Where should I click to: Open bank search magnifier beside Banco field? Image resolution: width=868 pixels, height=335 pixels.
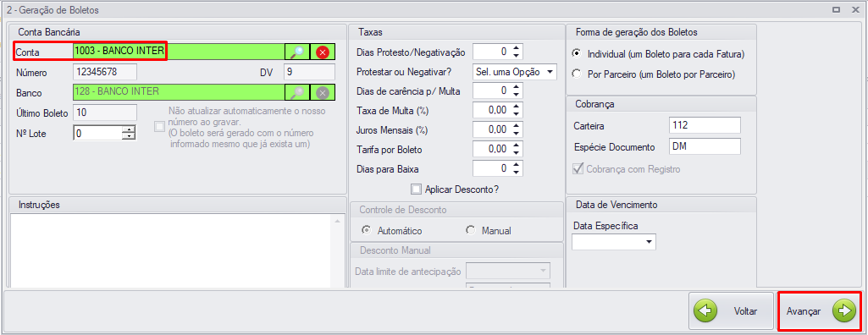297,92
